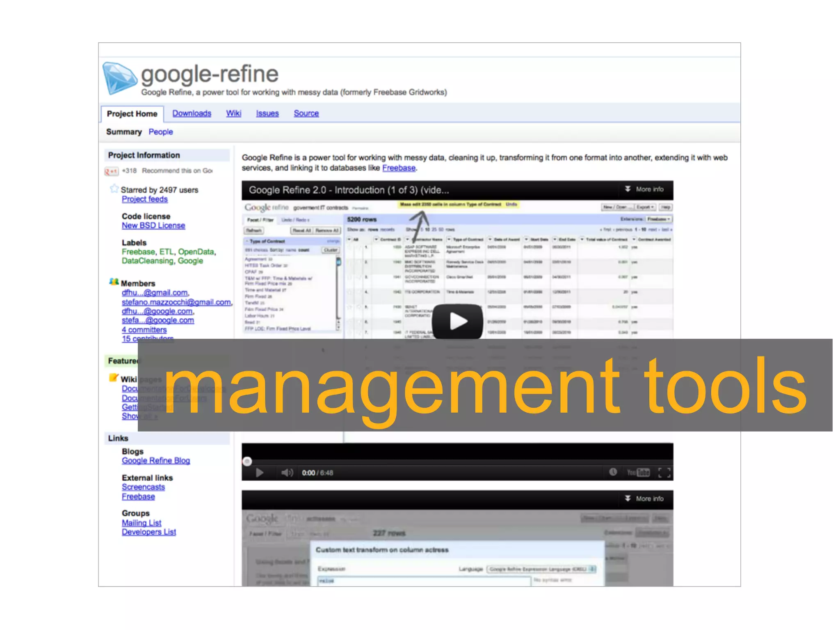Expand More info on first video
The image size is (840, 630).
pyautogui.click(x=644, y=189)
